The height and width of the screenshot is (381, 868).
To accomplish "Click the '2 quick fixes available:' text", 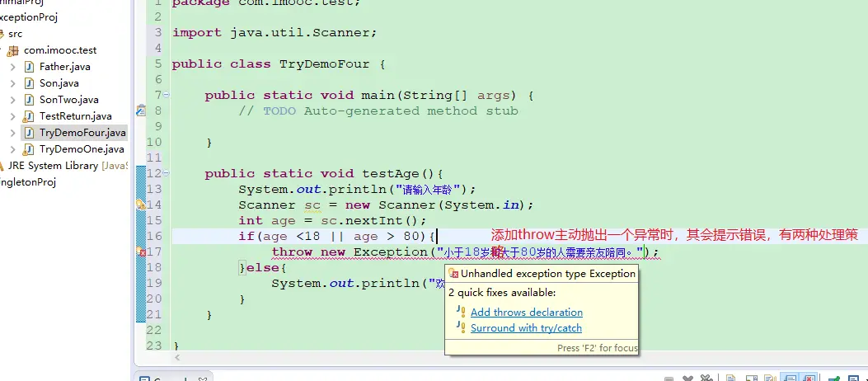I will tap(502, 293).
